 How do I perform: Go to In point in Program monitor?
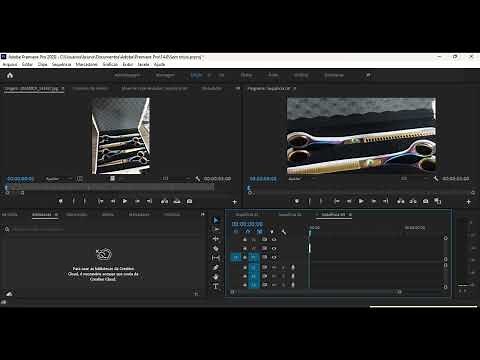pyautogui.click(x=337, y=201)
